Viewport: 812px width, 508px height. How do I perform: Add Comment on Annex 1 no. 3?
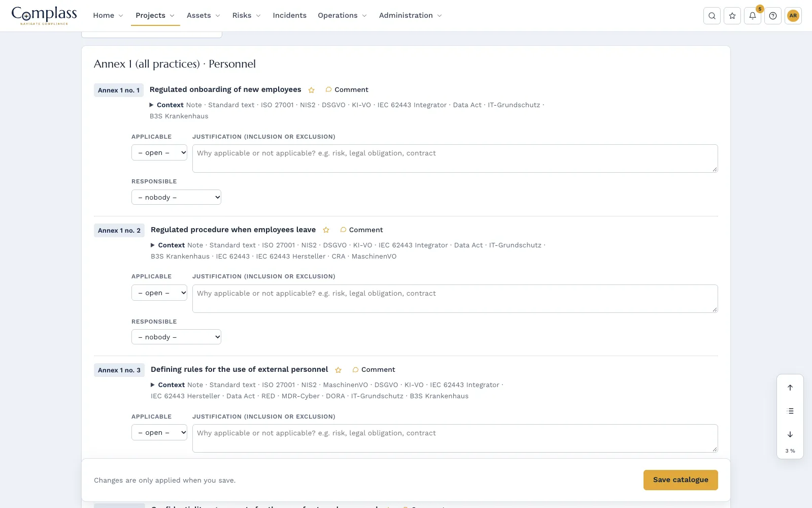[x=374, y=370]
